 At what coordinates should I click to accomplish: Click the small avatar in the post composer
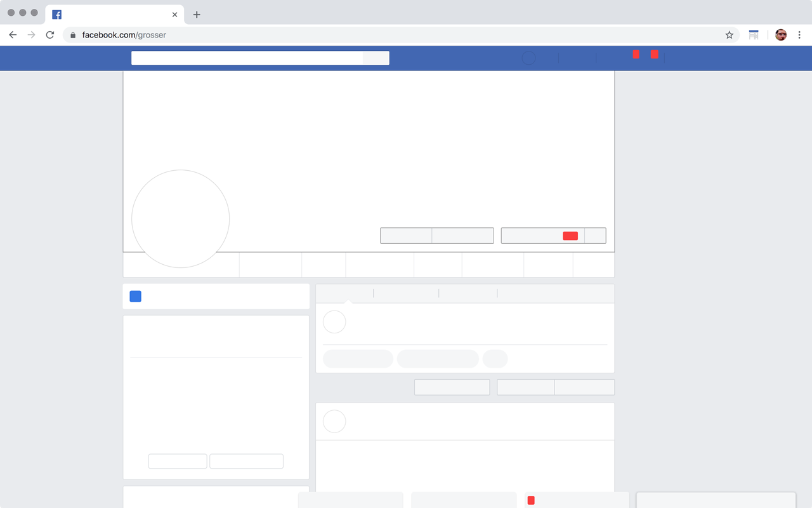coord(334,322)
